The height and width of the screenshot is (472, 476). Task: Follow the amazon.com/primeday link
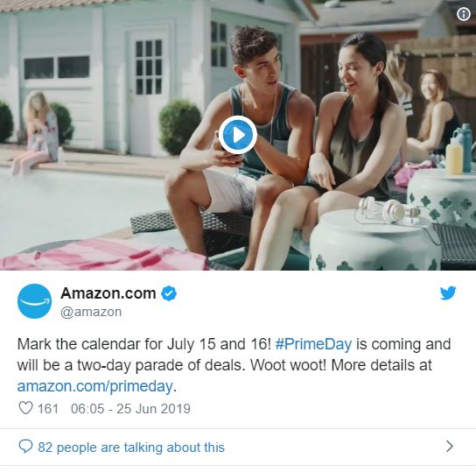94,386
